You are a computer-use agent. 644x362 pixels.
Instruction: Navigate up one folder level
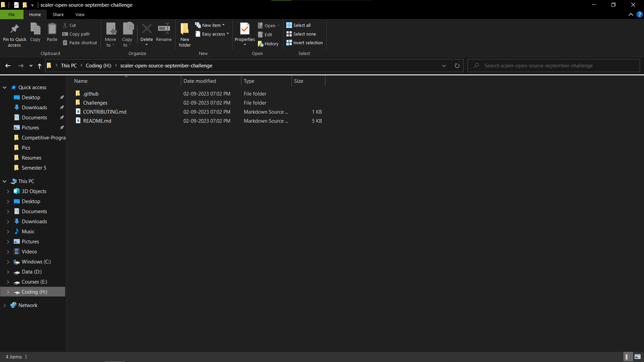click(40, 66)
